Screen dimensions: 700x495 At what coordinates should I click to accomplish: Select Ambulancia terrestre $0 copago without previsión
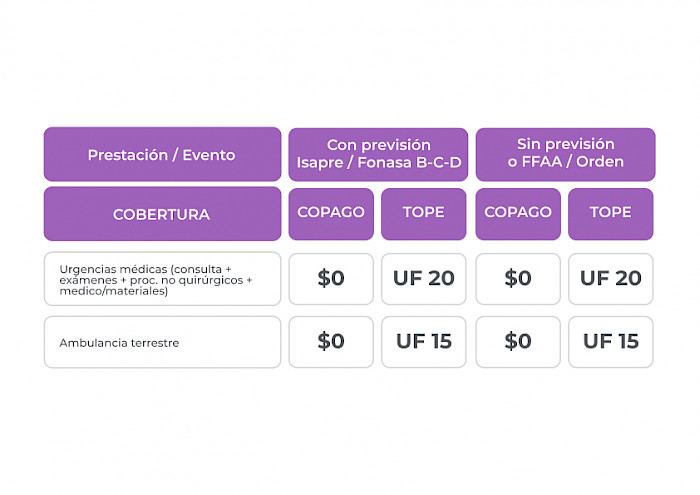pos(518,342)
